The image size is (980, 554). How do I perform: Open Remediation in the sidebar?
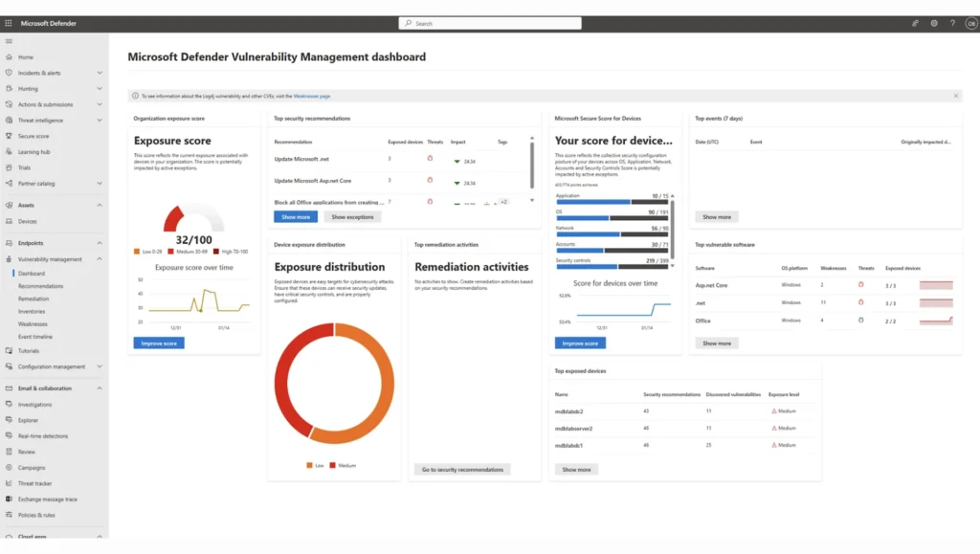pyautogui.click(x=33, y=299)
